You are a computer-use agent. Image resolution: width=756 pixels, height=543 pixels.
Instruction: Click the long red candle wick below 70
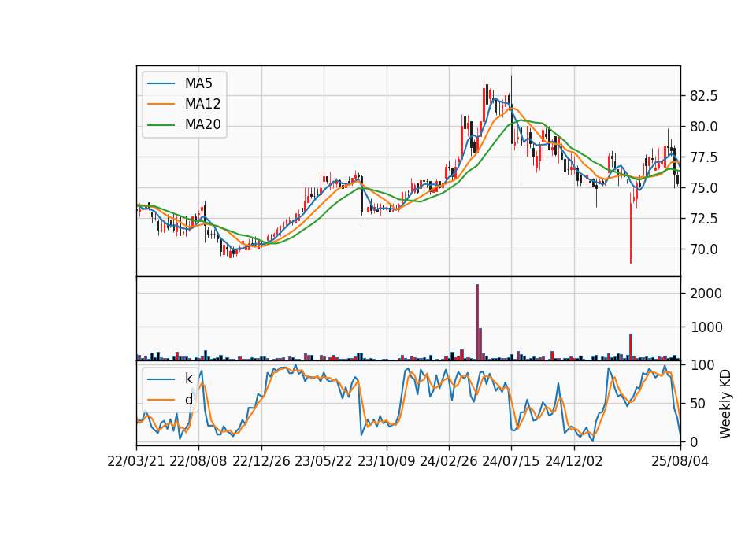[x=631, y=228]
